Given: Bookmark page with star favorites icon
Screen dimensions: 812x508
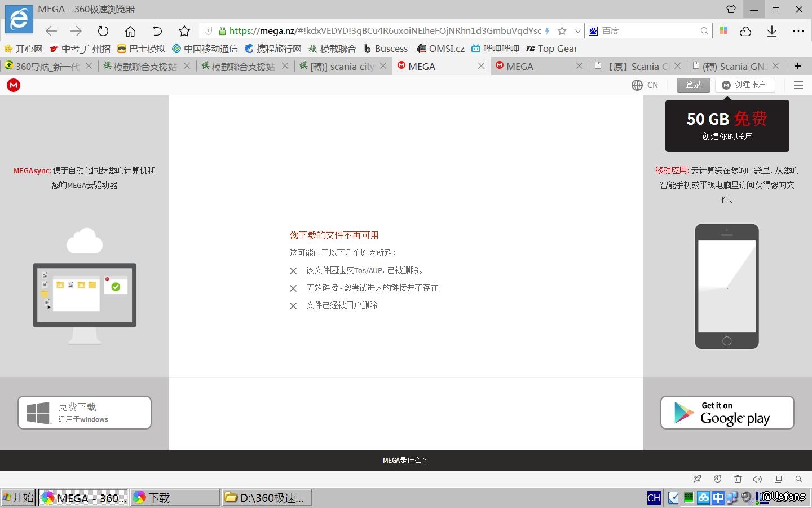Looking at the screenshot, I should tap(184, 31).
